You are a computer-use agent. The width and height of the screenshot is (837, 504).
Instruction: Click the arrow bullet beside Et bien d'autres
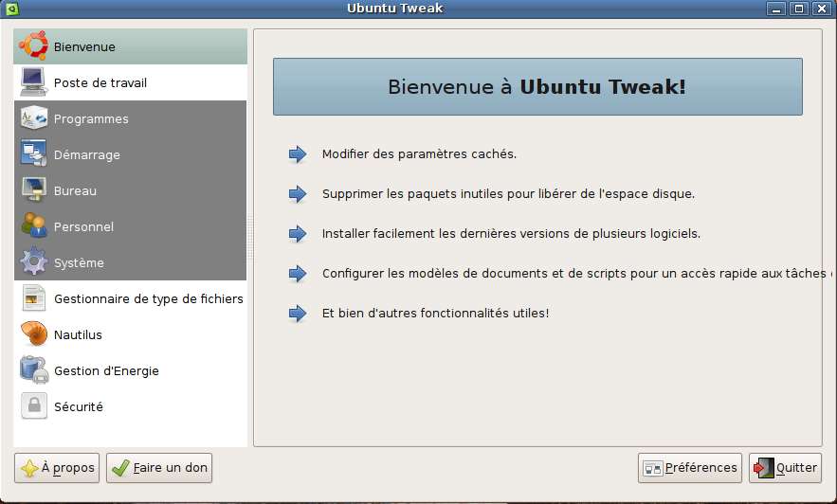[298, 313]
